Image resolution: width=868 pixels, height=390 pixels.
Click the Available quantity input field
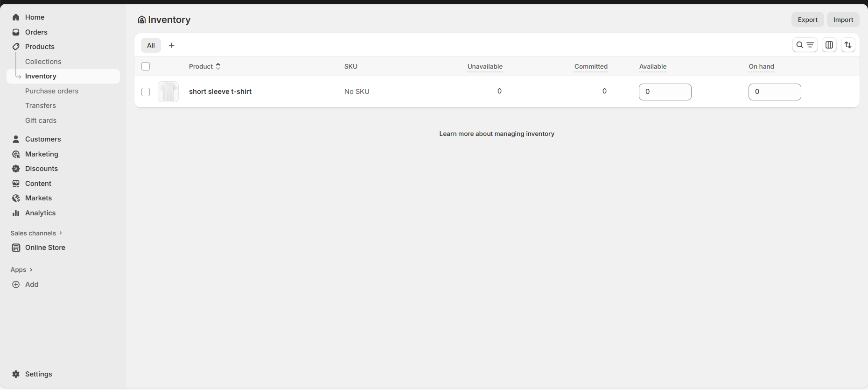665,92
